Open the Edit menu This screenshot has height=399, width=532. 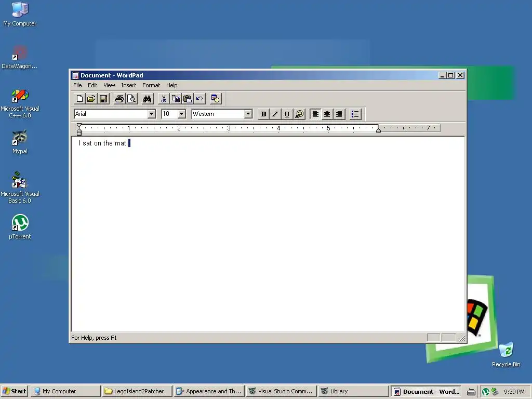click(x=92, y=85)
